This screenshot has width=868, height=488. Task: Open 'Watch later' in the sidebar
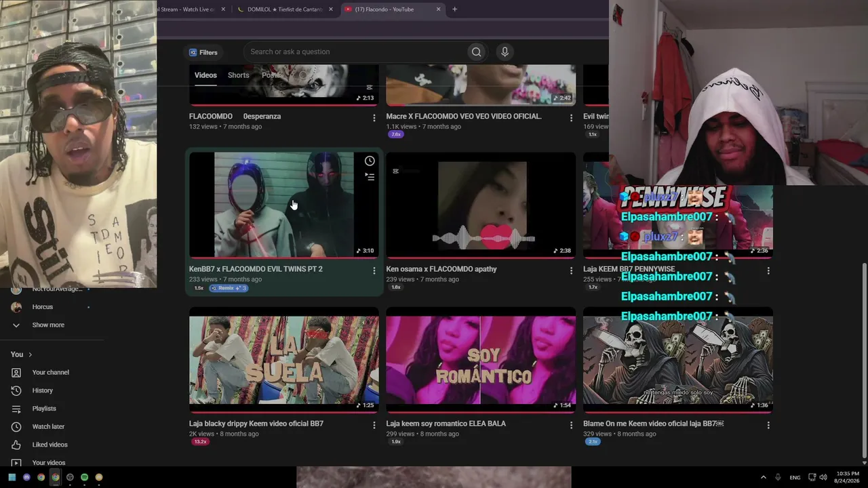[x=48, y=427]
